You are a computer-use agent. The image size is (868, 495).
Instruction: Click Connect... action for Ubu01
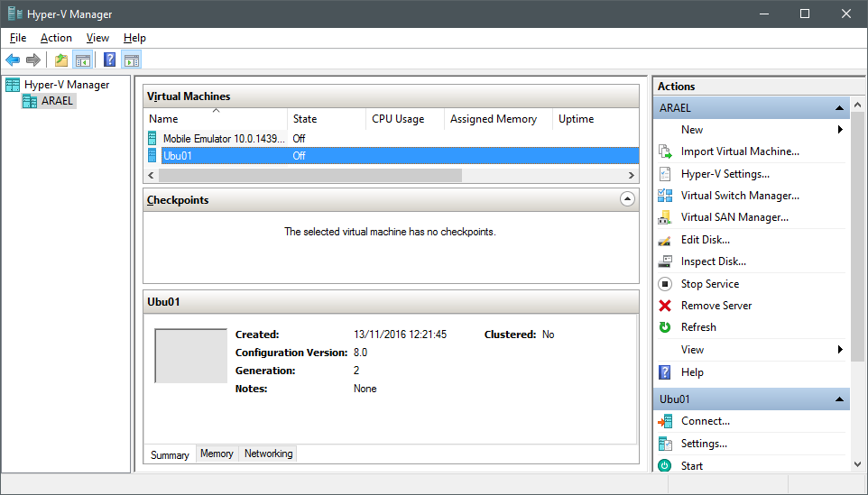706,421
